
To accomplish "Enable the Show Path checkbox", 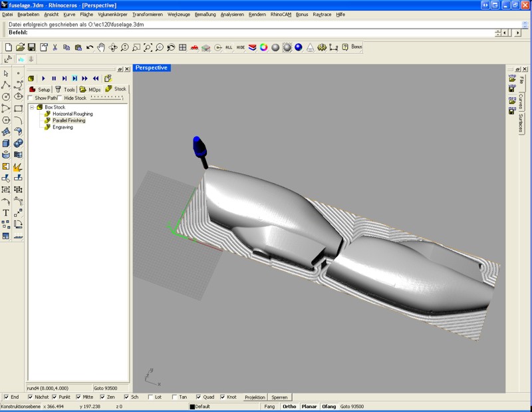I will pos(30,98).
